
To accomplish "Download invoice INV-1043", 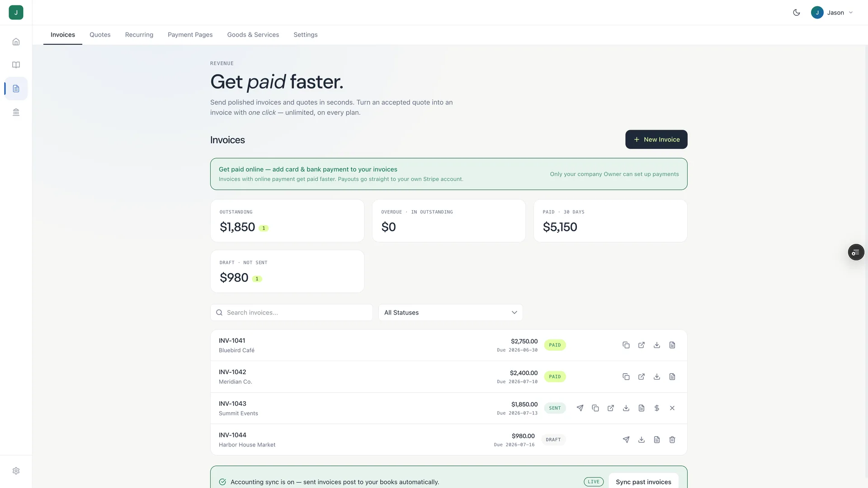I will tap(626, 408).
